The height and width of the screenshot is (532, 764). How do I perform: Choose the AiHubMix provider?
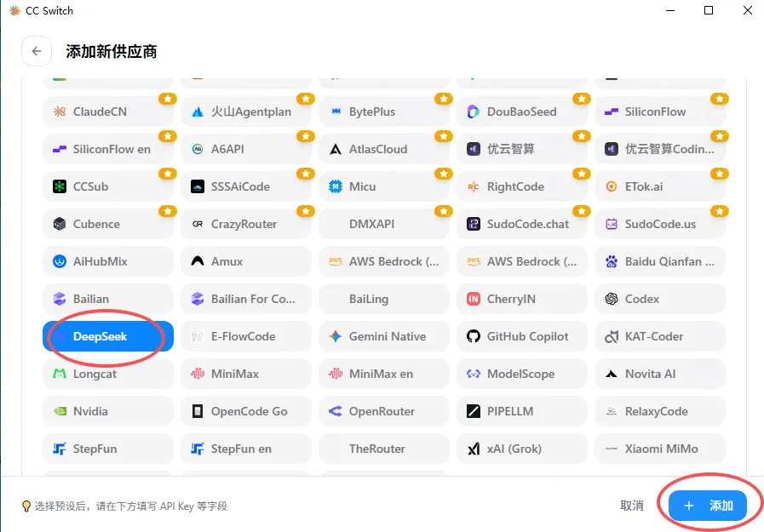click(108, 261)
